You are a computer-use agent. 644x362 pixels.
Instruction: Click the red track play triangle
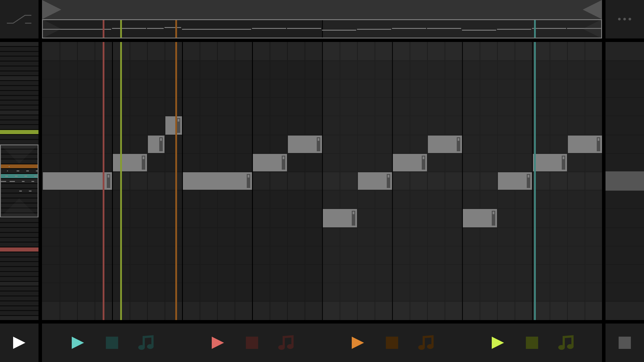(x=217, y=343)
